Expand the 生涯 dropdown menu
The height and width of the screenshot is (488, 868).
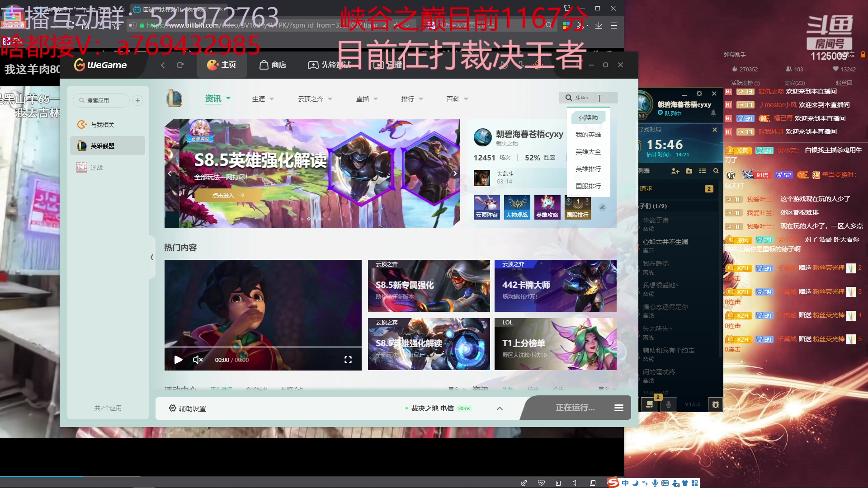click(263, 99)
